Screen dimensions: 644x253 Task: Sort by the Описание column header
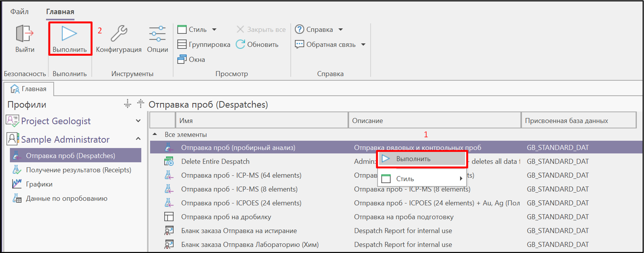tap(434, 121)
